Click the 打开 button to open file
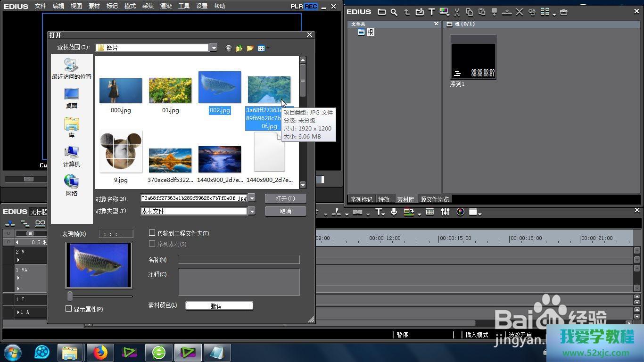The width and height of the screenshot is (644, 362). pyautogui.click(x=285, y=198)
